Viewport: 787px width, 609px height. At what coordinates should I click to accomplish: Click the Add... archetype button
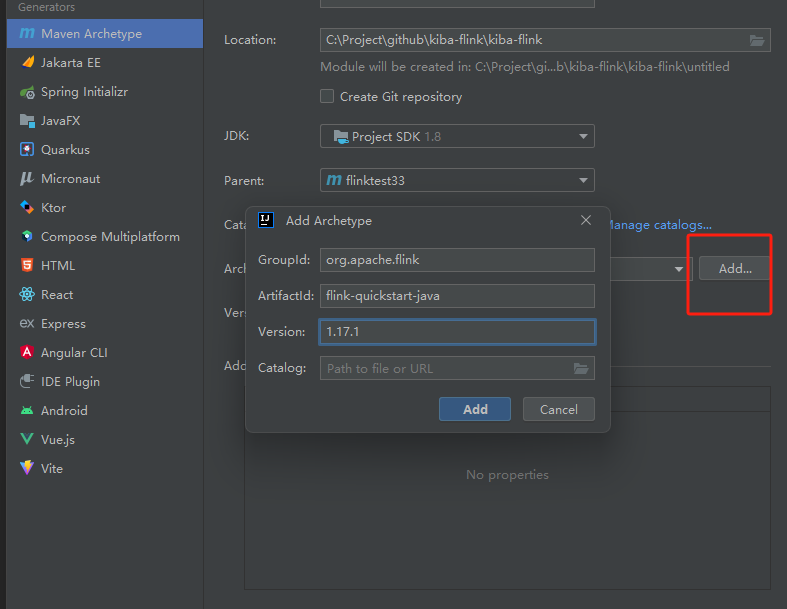coord(735,269)
